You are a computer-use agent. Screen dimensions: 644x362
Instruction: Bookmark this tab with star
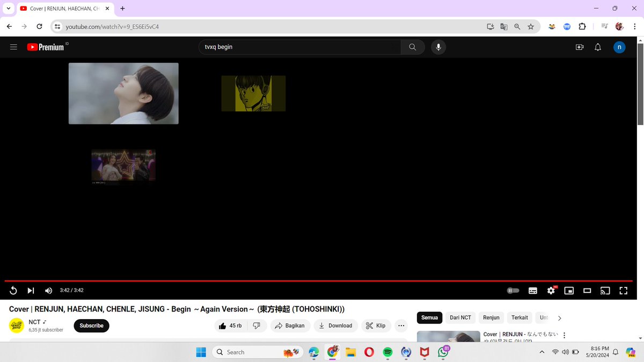pos(531,26)
